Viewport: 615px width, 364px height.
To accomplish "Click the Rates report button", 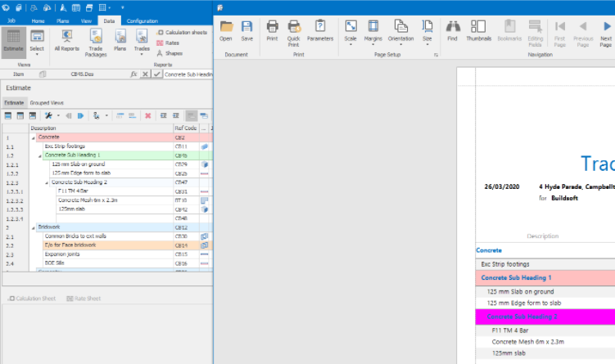I will [167, 43].
